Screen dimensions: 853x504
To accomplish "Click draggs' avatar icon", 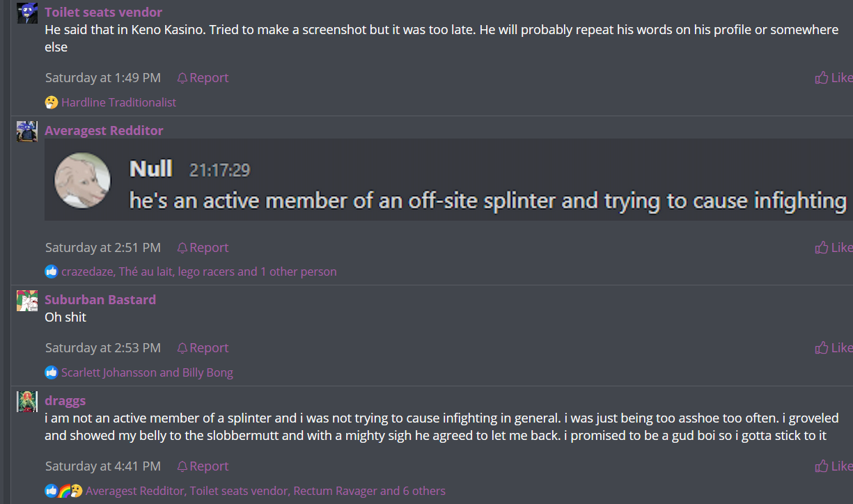I will click(27, 402).
